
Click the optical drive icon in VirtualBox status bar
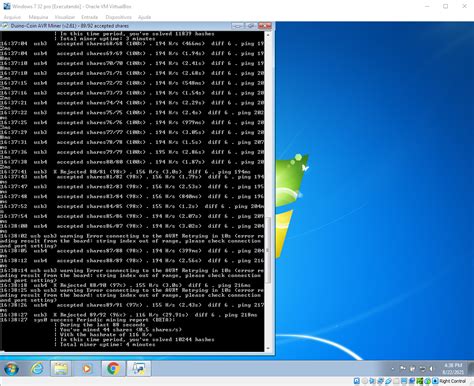coord(365,381)
